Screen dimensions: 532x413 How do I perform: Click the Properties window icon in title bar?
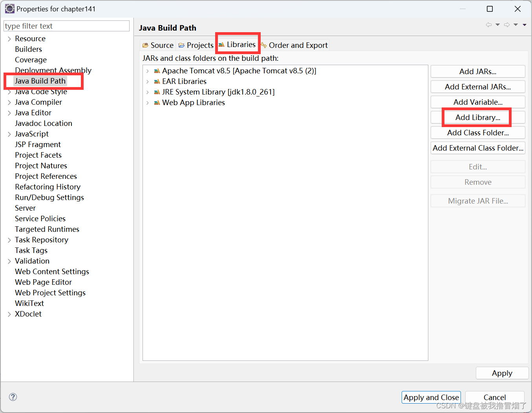point(9,8)
